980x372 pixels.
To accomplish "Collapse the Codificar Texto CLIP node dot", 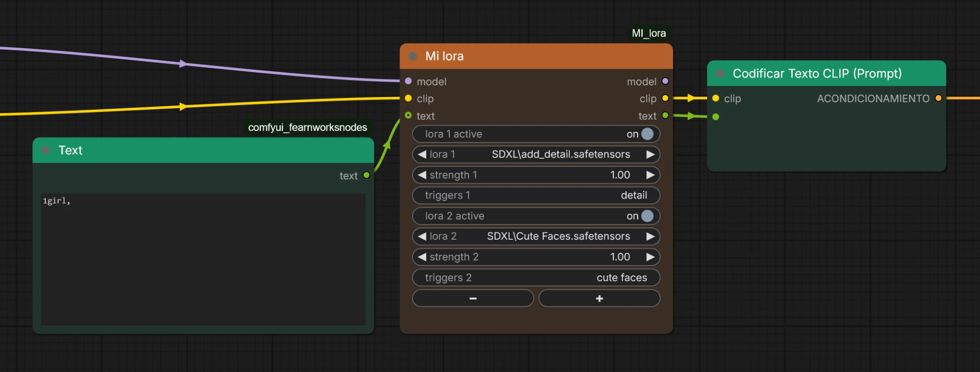I will (x=720, y=74).
